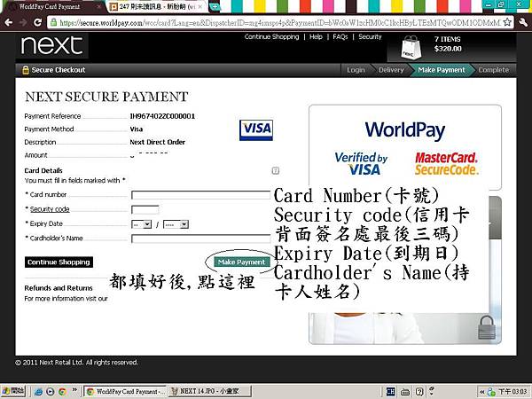
Task: Click the VISA card logo
Action: point(256,130)
